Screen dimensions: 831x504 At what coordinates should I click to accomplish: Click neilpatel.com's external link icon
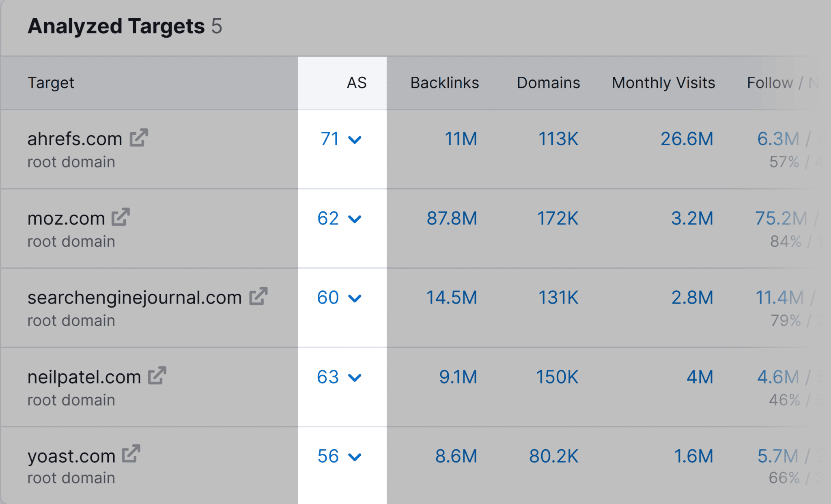click(156, 376)
